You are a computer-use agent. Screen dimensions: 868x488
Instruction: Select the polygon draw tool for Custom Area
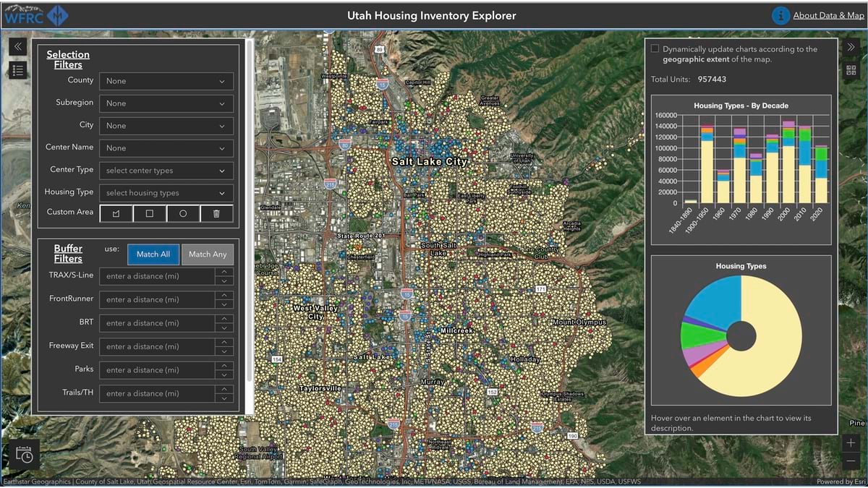pos(115,212)
